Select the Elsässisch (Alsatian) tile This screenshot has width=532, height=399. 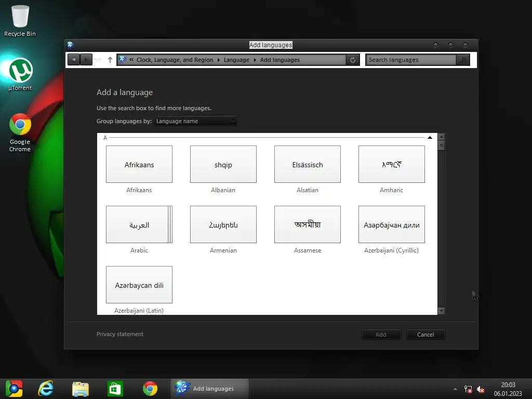pyautogui.click(x=308, y=164)
